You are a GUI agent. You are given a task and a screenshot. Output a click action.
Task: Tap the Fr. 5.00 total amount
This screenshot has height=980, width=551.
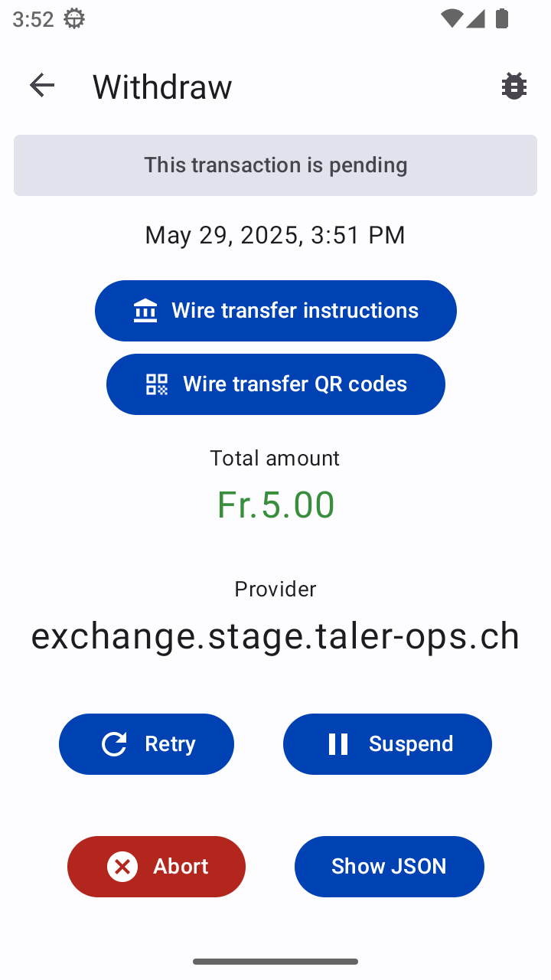[275, 505]
